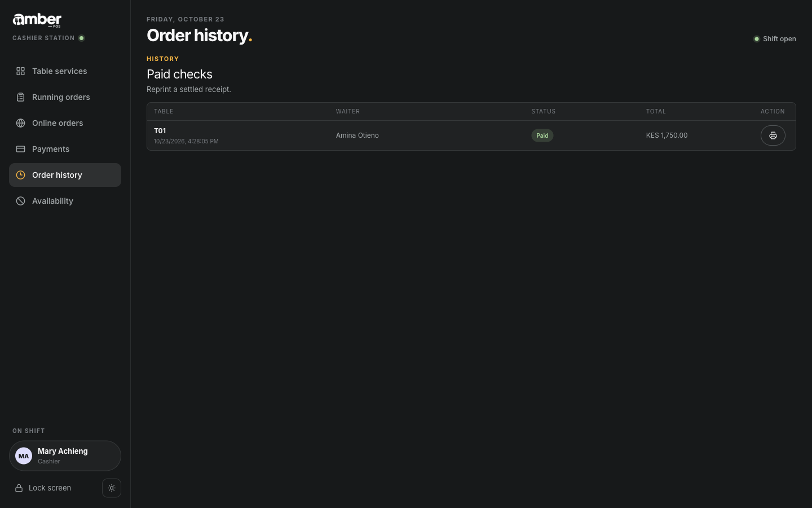812x508 pixels.
Task: Click the Paid checks heading
Action: tap(179, 75)
